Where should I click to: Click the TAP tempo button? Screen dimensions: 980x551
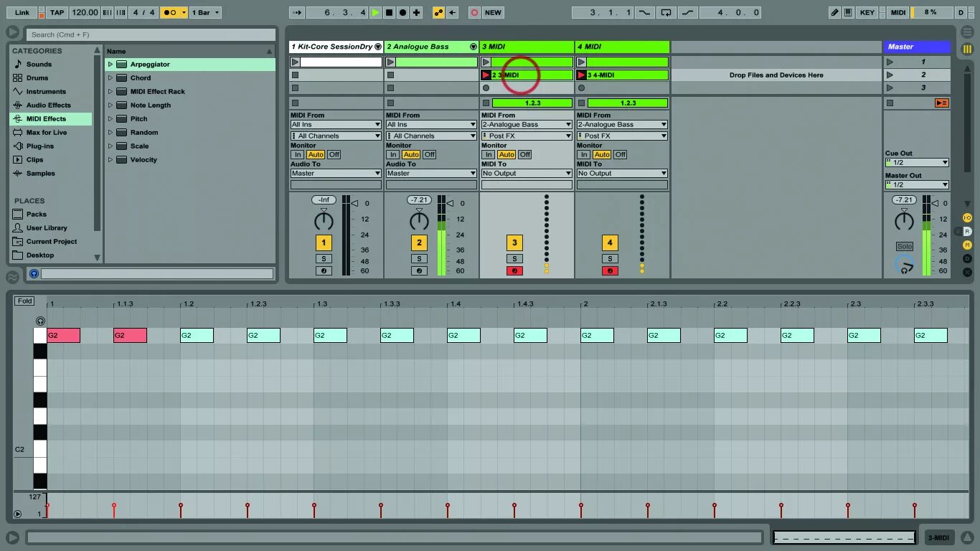click(57, 12)
